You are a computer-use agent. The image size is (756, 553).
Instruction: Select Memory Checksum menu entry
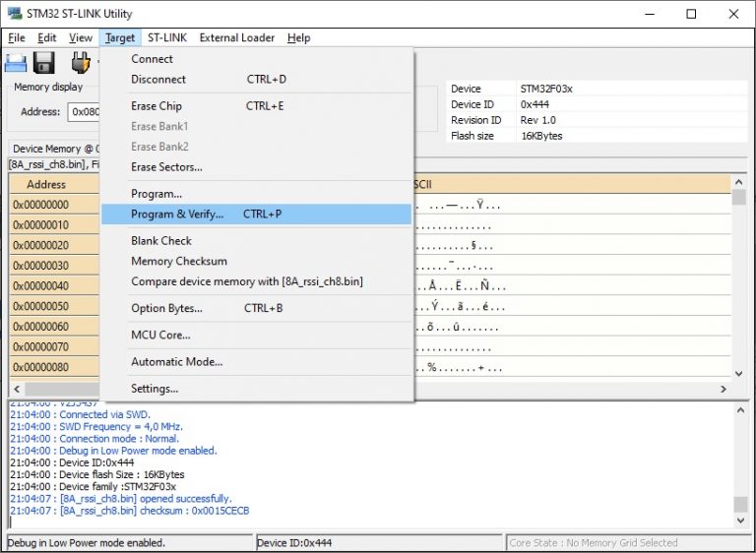point(257,261)
